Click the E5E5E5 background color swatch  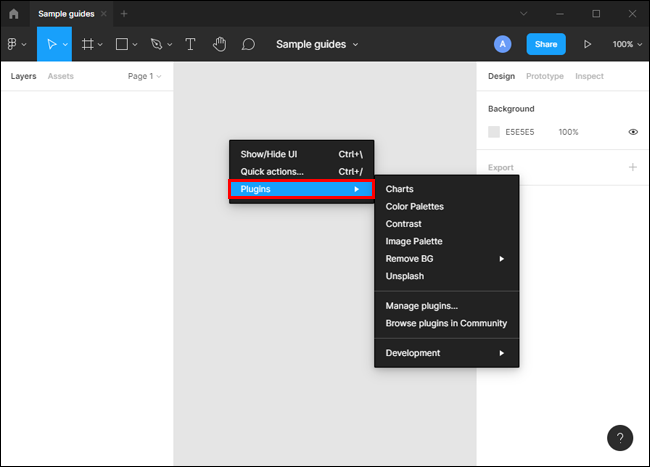click(x=494, y=132)
